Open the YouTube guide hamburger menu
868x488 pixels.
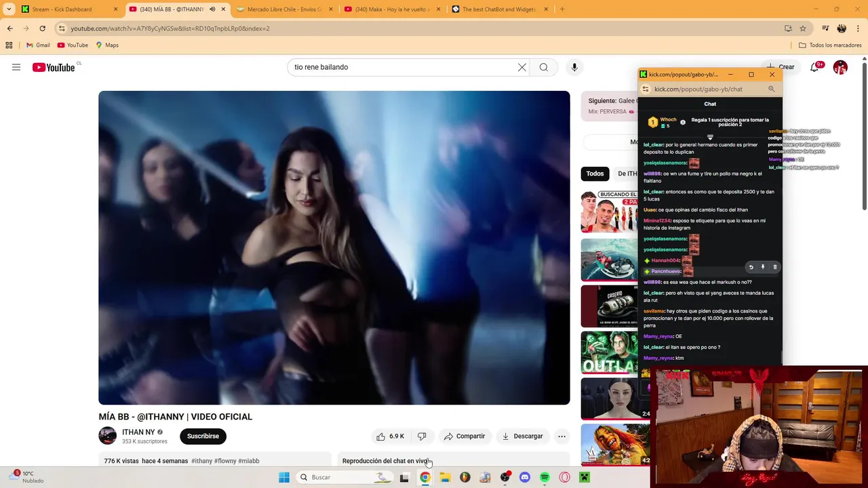point(16,67)
